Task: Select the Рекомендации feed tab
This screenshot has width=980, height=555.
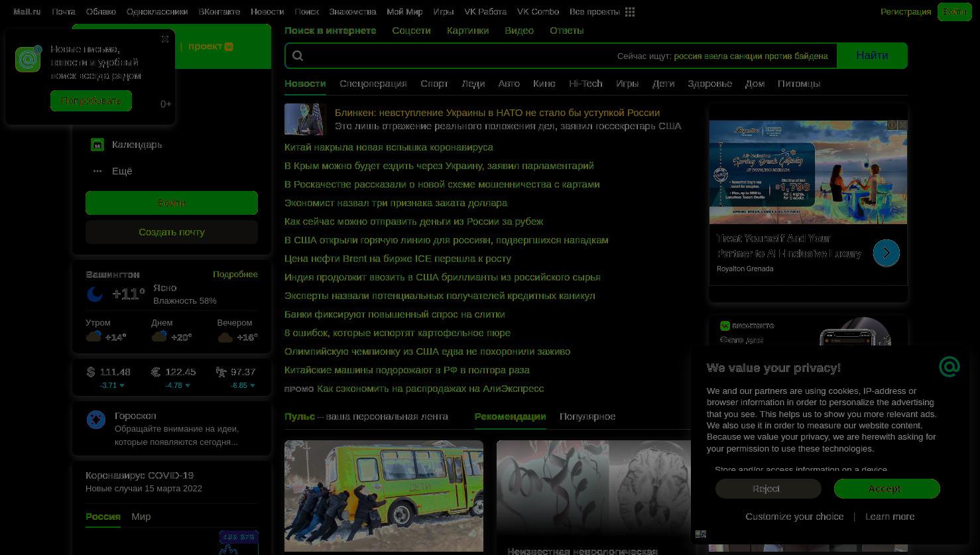Action: 510,416
